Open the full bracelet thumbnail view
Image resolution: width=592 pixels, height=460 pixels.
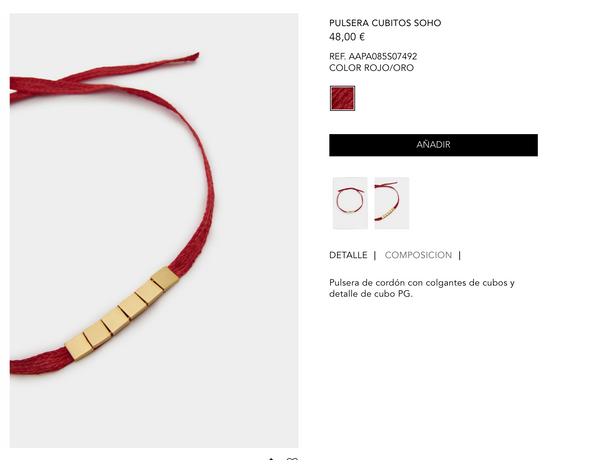click(350, 203)
